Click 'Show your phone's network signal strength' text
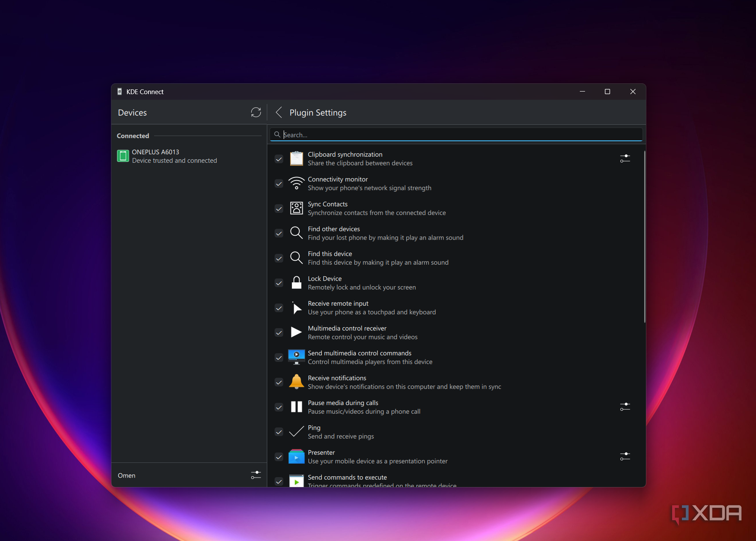This screenshot has height=541, width=756. pos(370,188)
